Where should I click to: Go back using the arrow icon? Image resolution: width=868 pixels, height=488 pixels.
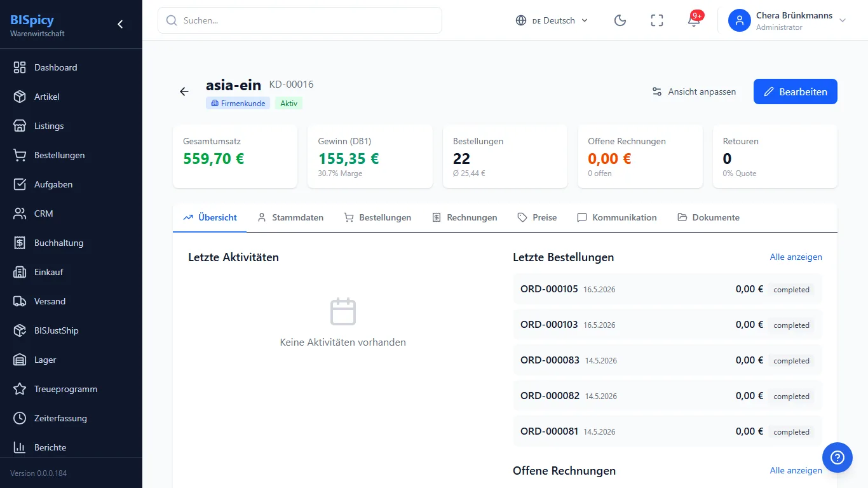pos(184,91)
